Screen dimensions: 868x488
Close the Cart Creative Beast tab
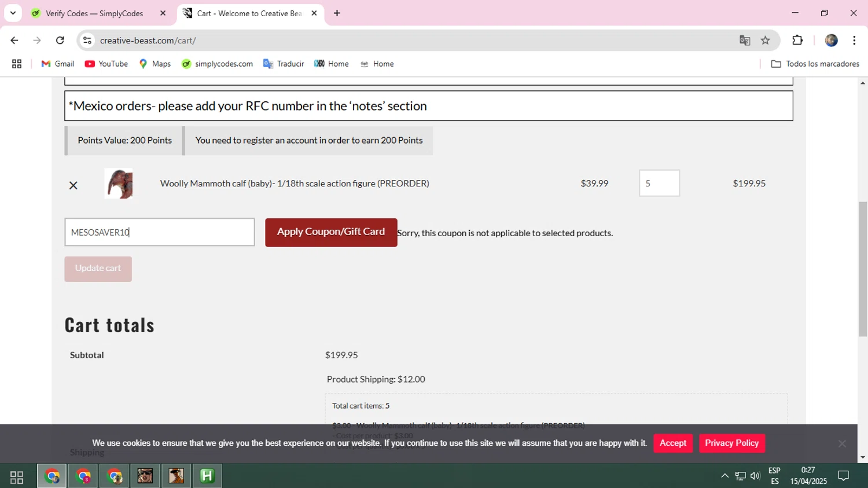click(314, 13)
